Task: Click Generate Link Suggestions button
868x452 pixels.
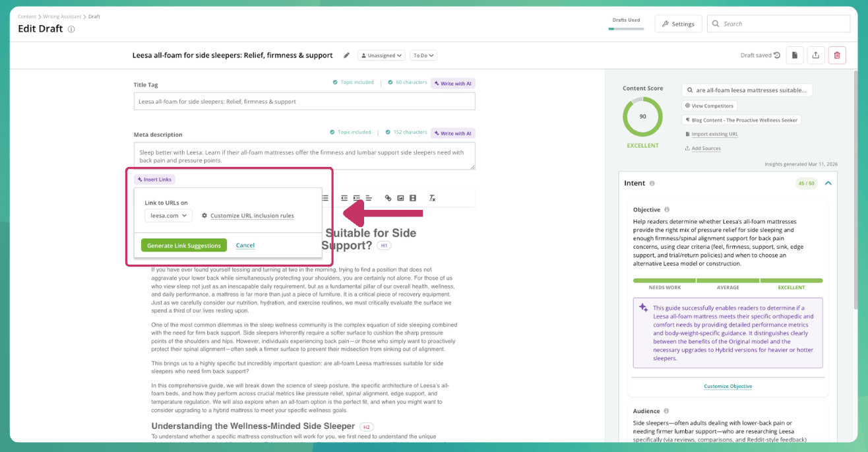Action: [184, 245]
